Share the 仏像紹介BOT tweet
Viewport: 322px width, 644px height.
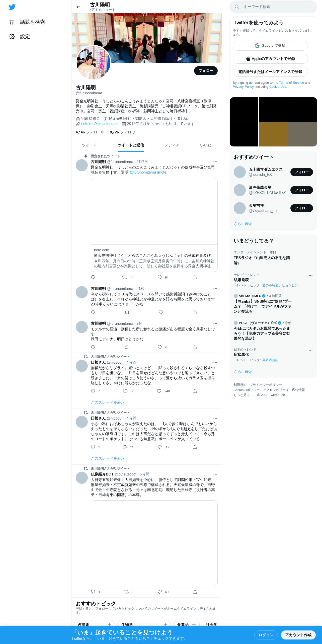195,592
